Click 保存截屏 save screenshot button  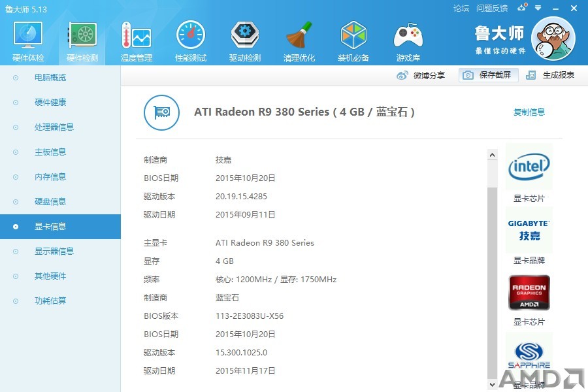coord(488,75)
